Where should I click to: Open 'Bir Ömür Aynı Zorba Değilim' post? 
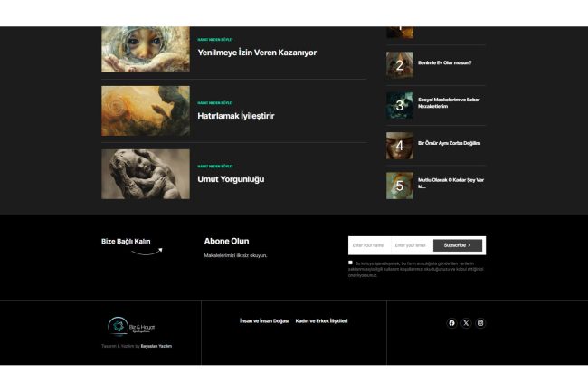click(449, 143)
